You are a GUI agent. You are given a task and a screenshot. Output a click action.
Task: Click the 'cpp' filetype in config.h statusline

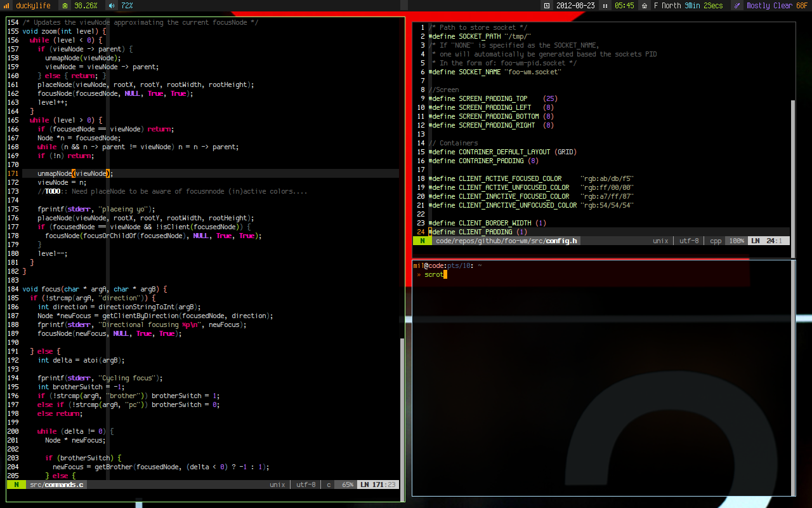[x=716, y=241]
